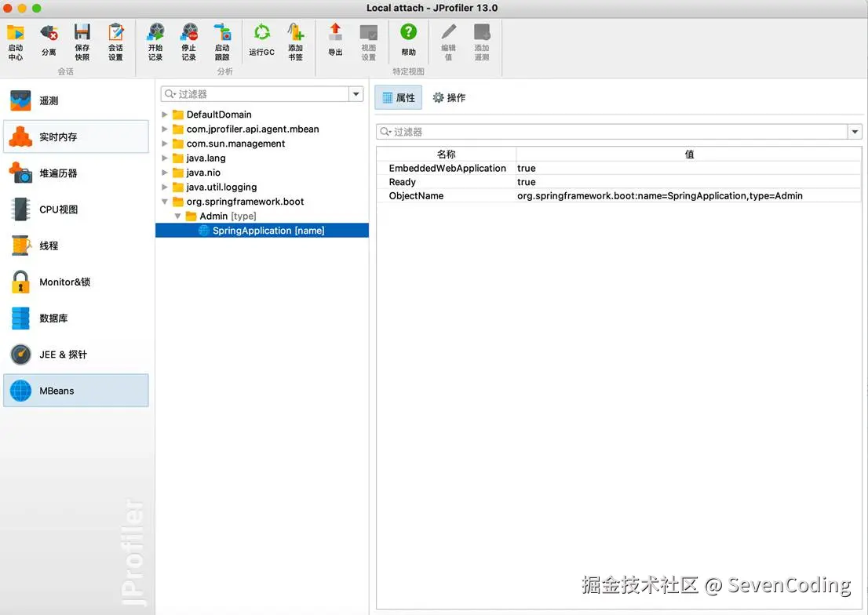Select EmbeddedWebApplication attribute row name
This screenshot has width=868, height=615.
click(x=447, y=168)
